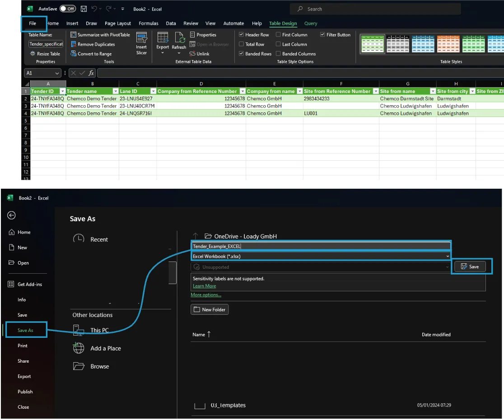Switch to Page Layout tab

coord(117,23)
